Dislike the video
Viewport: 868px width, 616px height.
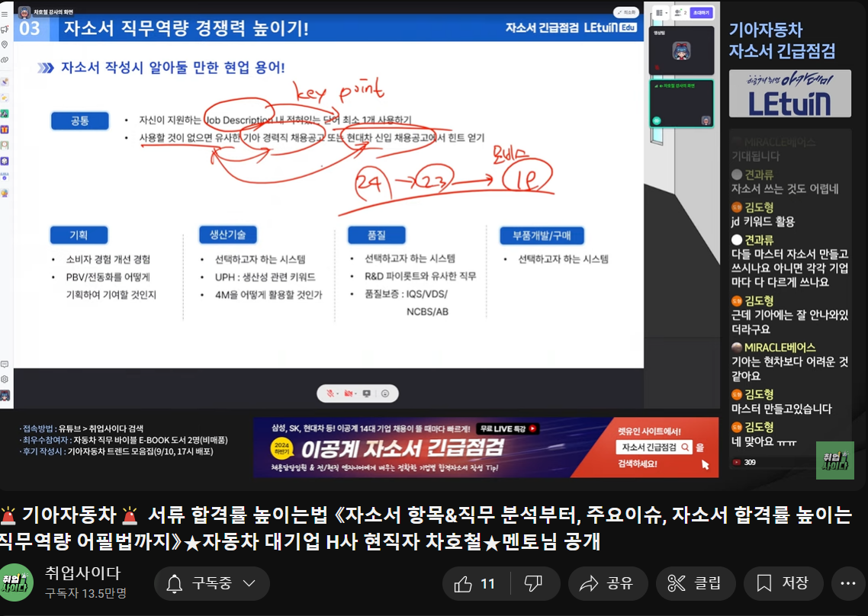click(x=534, y=583)
